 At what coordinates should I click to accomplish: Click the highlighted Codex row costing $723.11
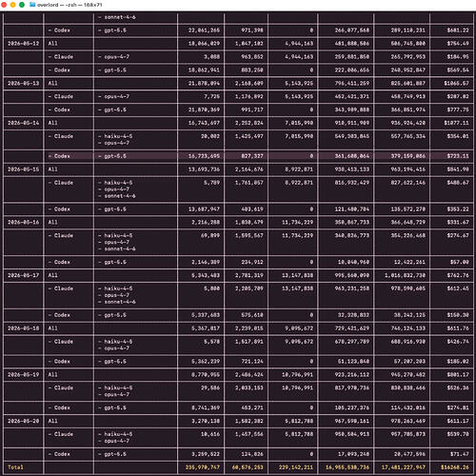click(238, 156)
